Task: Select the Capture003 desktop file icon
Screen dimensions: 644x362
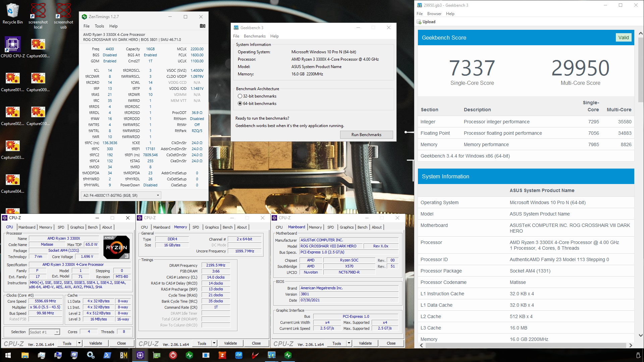Action: click(13, 149)
